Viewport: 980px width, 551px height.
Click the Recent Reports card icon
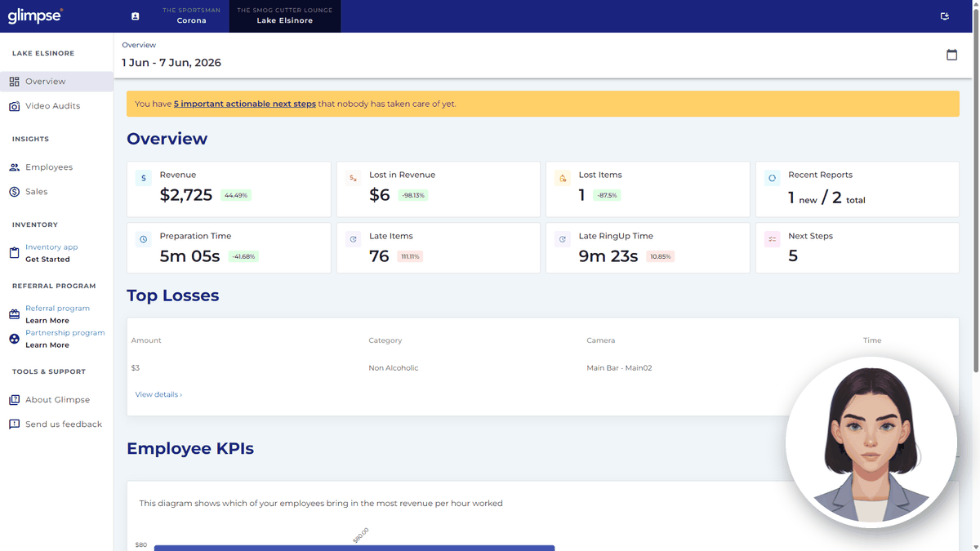coord(772,178)
